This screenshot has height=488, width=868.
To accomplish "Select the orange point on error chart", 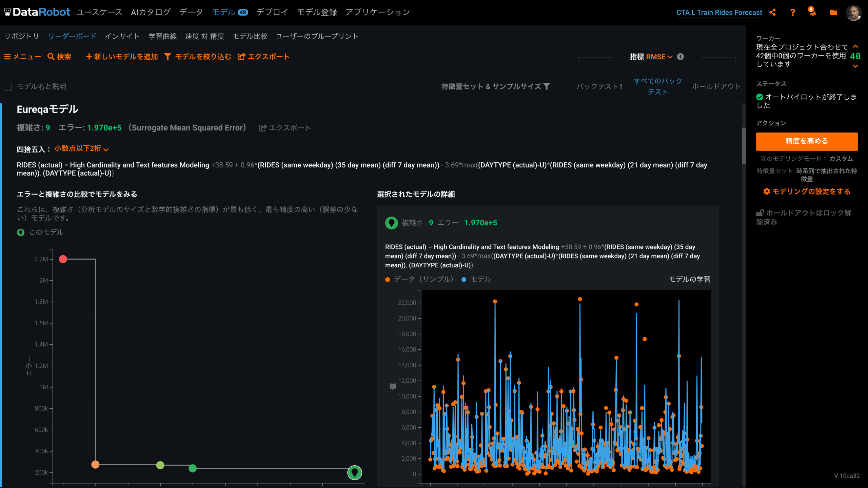I will click(95, 465).
